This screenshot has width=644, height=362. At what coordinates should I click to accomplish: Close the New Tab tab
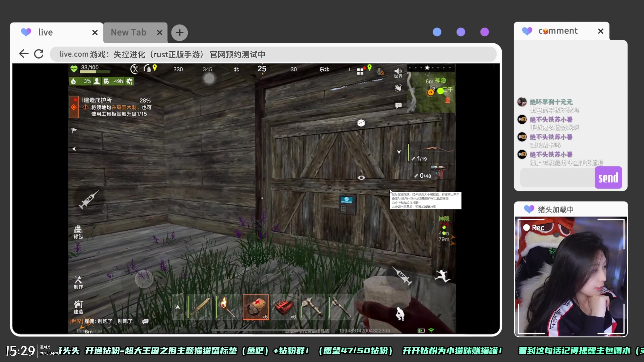(x=160, y=33)
